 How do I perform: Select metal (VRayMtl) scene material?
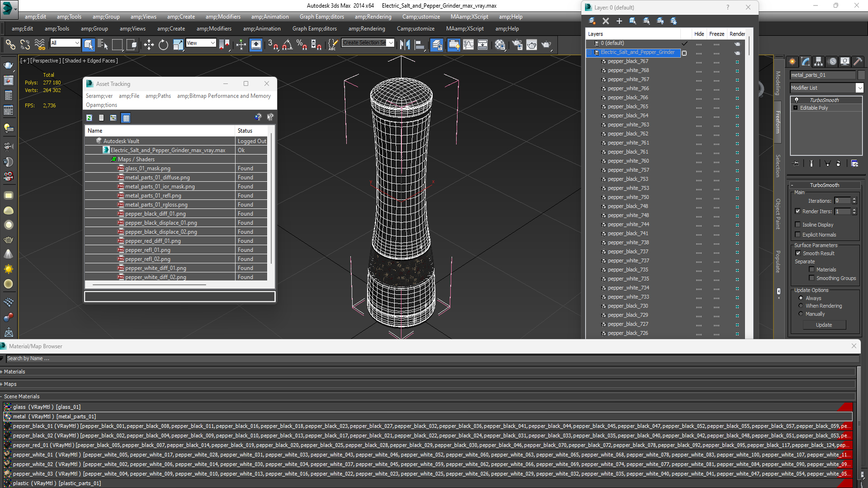[x=427, y=417]
